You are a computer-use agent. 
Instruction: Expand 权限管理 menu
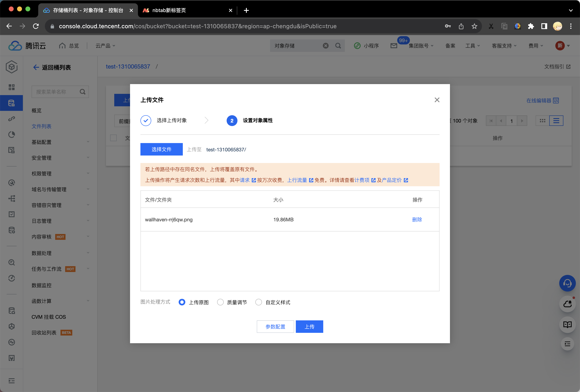(60, 174)
